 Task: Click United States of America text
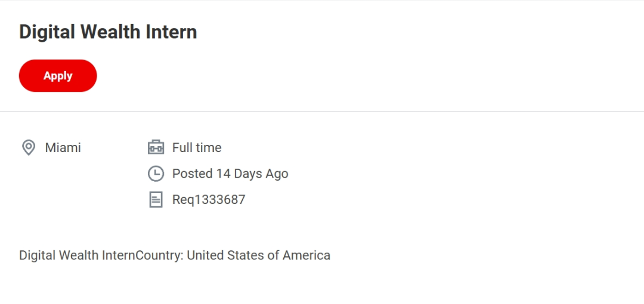coord(258,255)
